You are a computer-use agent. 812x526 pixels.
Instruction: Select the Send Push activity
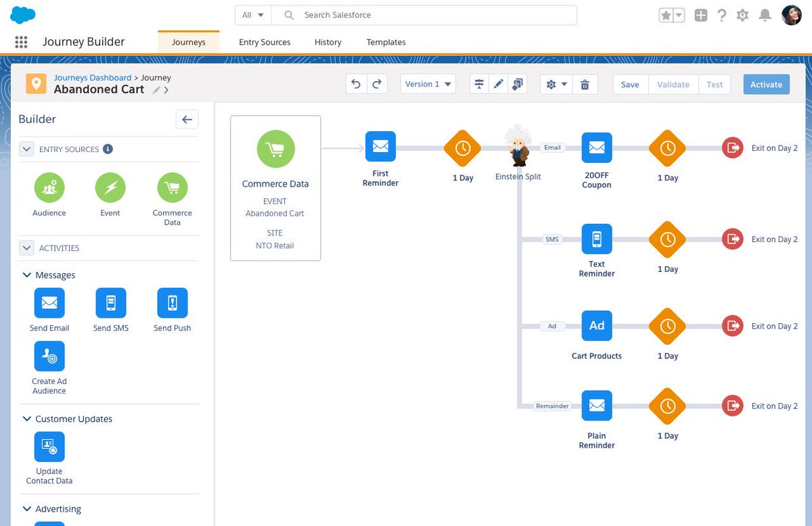pyautogui.click(x=173, y=303)
